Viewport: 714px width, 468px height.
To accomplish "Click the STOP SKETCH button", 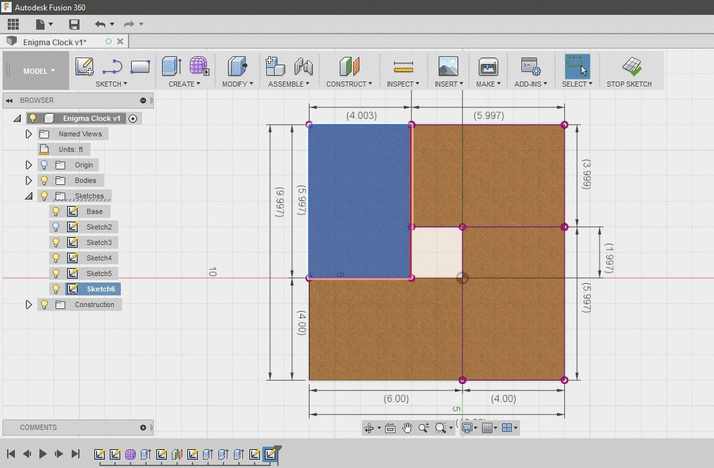I will [629, 72].
